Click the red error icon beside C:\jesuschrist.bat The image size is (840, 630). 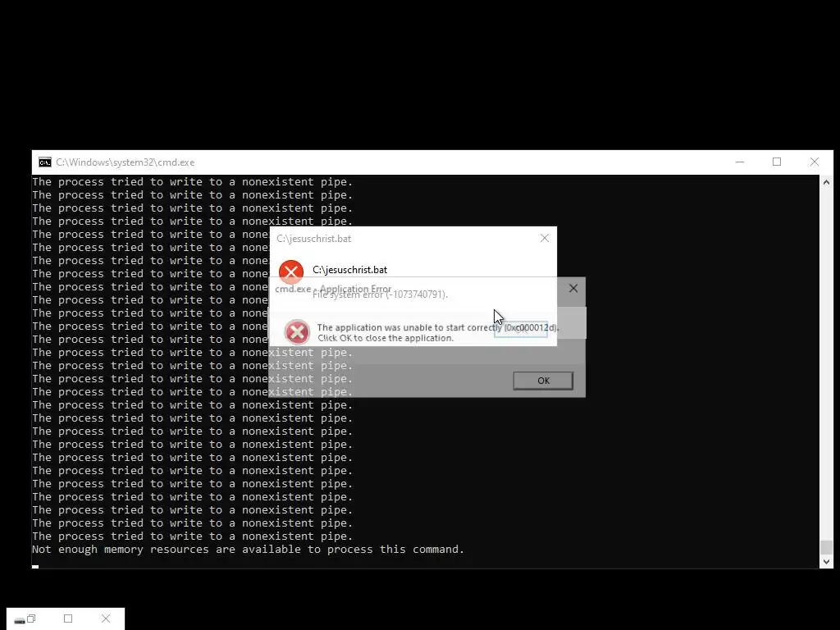click(x=291, y=270)
